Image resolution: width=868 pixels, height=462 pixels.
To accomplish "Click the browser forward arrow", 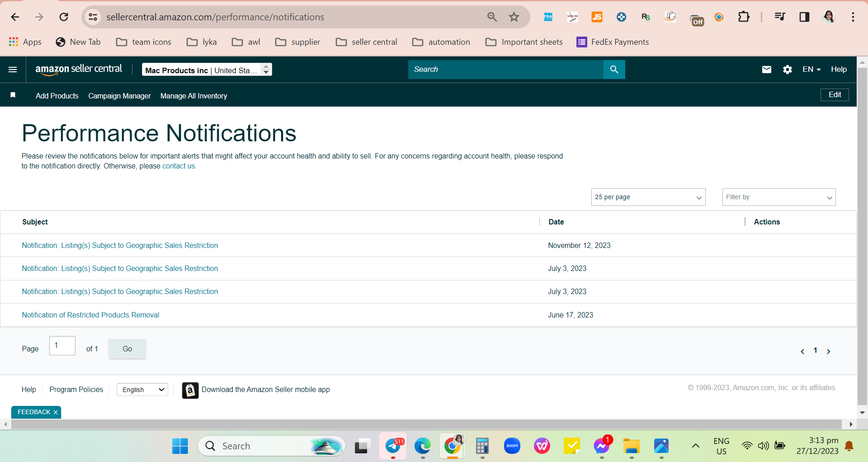I will tap(39, 17).
